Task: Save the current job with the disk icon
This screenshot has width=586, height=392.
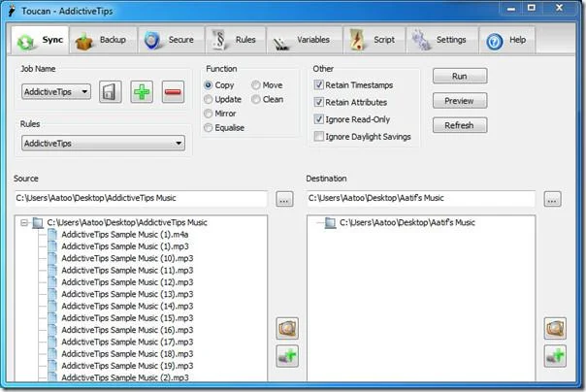Action: [x=111, y=91]
